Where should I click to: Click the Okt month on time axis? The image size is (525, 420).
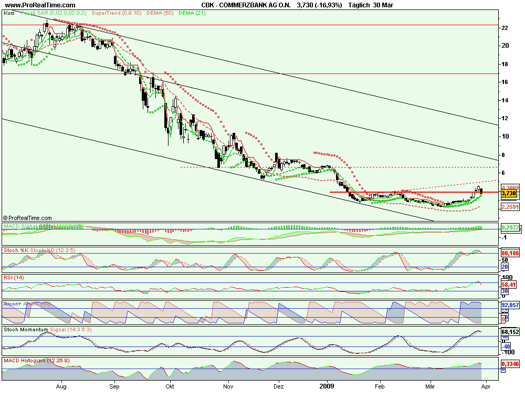coord(170,386)
